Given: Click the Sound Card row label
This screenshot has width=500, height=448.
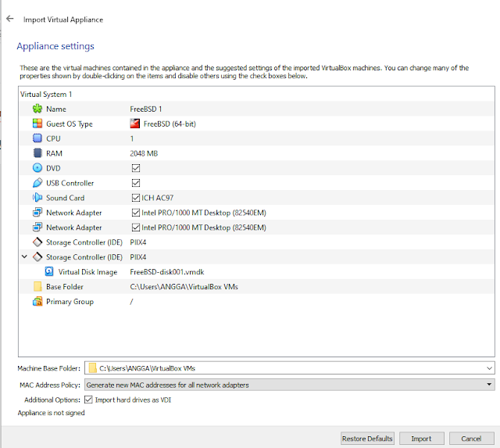Looking at the screenshot, I should pos(65,198).
